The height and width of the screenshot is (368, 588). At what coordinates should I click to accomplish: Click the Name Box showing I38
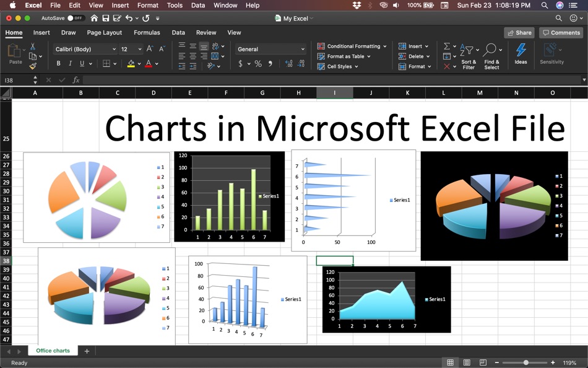tap(17, 80)
